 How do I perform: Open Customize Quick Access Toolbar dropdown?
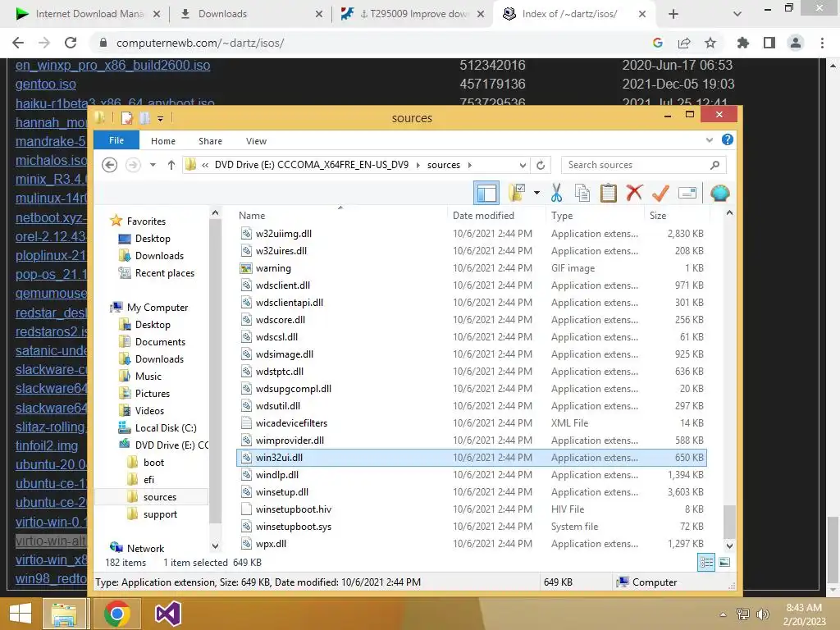(x=160, y=119)
